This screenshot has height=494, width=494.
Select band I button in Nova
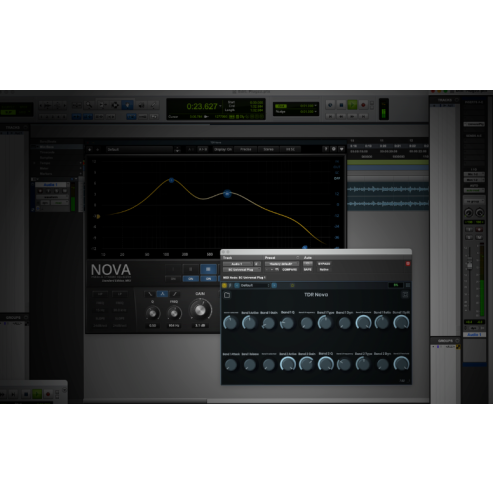(x=173, y=269)
